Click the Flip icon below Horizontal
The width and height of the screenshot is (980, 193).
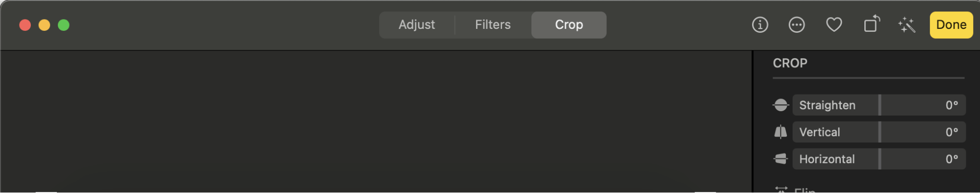[781, 190]
